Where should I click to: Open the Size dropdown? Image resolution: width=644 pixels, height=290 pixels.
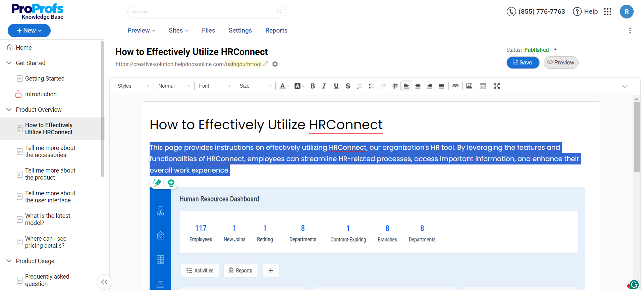pyautogui.click(x=255, y=86)
